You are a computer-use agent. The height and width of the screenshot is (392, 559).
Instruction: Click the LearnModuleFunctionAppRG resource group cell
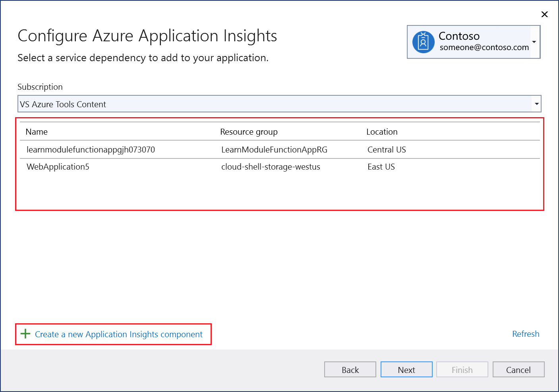pyautogui.click(x=274, y=150)
